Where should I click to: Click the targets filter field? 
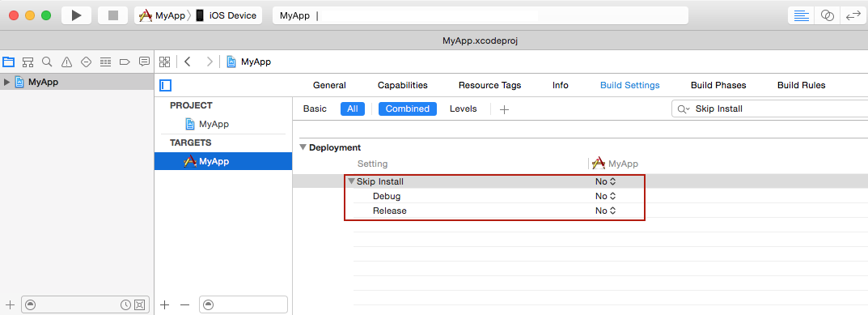pos(243,304)
